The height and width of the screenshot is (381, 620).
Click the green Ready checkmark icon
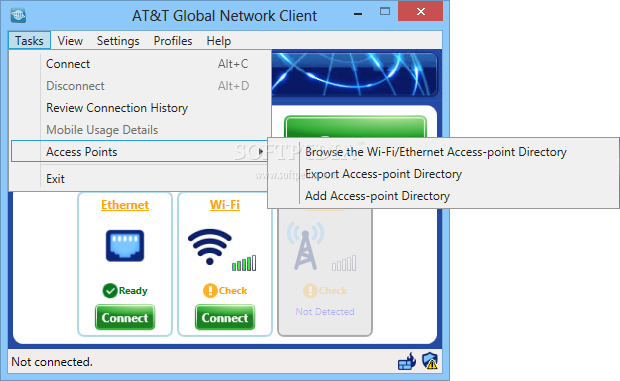pos(110,290)
